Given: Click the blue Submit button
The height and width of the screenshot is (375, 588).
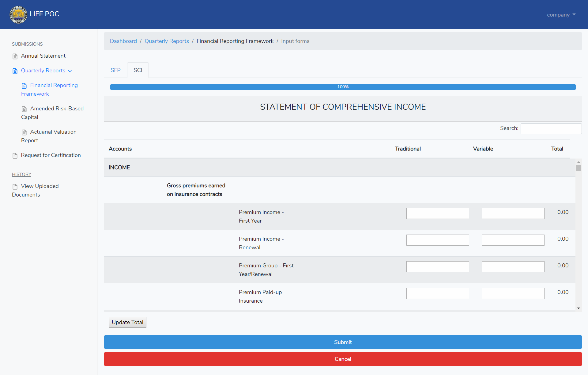Looking at the screenshot, I should pos(343,342).
